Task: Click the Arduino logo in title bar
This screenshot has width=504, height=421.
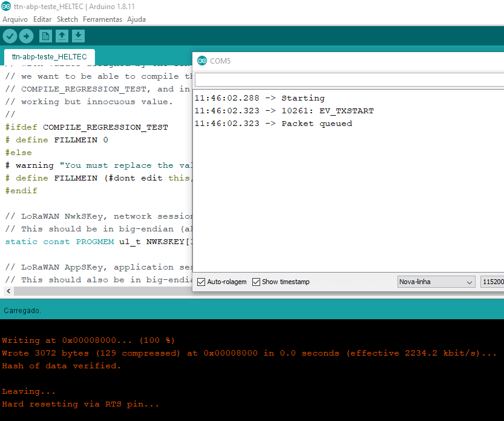Action: [5, 6]
